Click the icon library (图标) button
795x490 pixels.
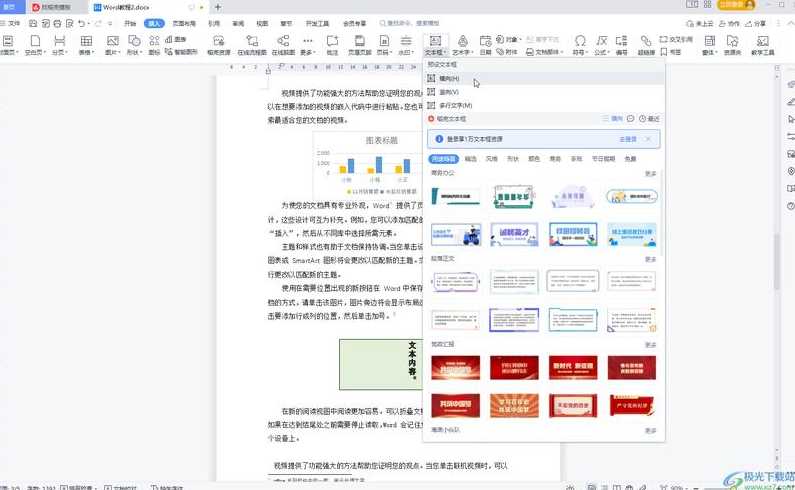(x=154, y=45)
